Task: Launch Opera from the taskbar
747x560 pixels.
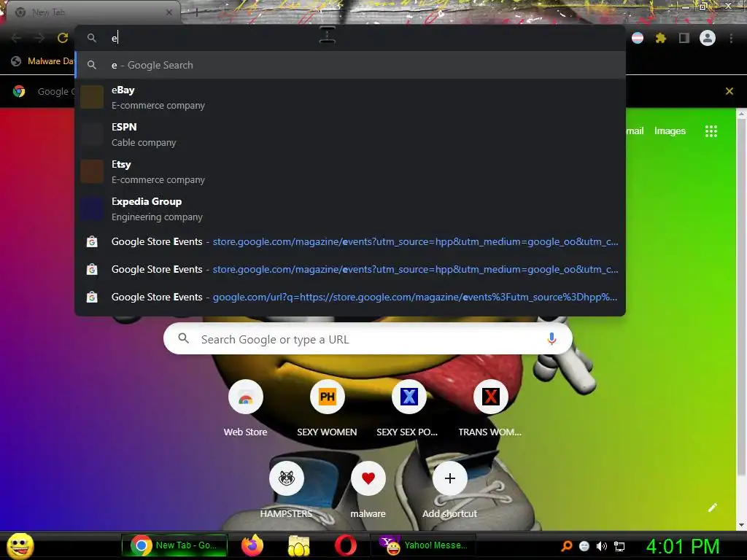Action: 345,545
